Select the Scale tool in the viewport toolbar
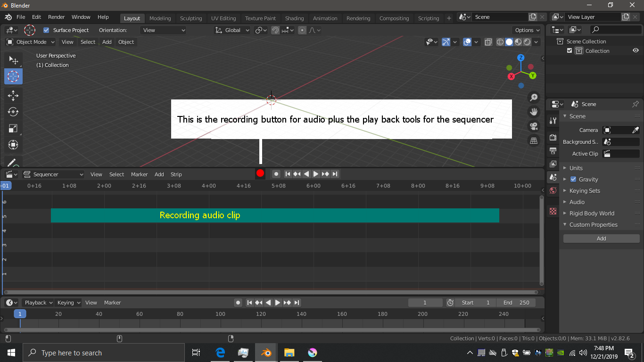Viewport: 644px width, 362px height. coord(13,128)
